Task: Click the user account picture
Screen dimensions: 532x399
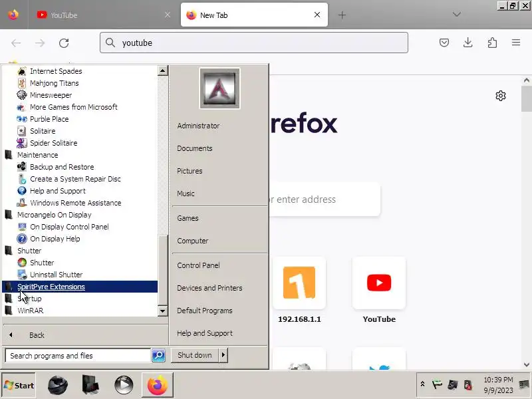Action: coord(219,88)
